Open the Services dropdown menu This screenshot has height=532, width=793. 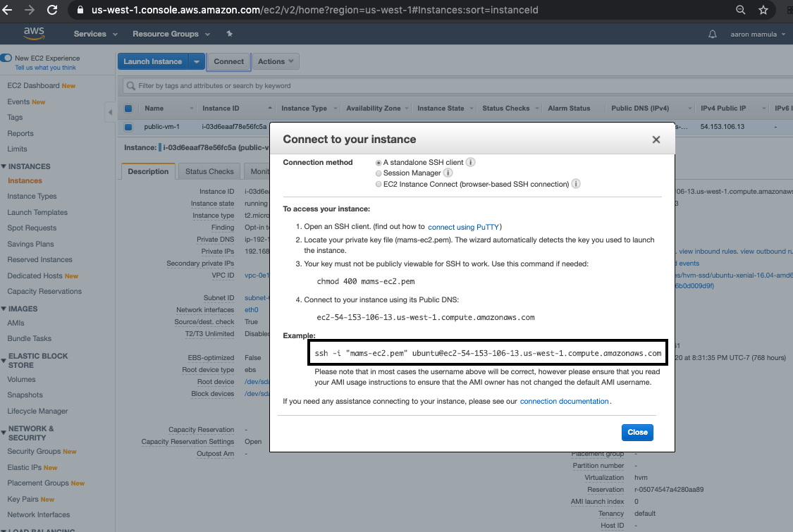[96, 34]
